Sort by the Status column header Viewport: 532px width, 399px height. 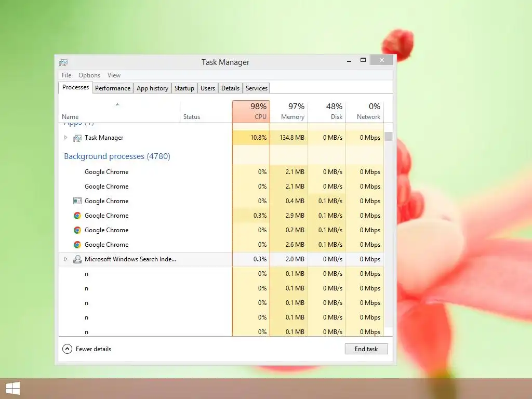[x=206, y=112]
